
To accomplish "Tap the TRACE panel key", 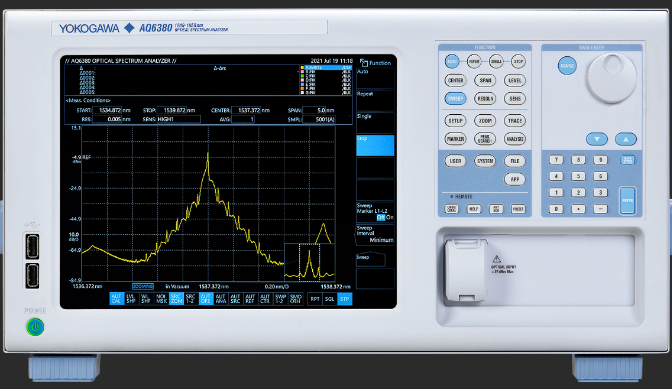I will (x=515, y=121).
